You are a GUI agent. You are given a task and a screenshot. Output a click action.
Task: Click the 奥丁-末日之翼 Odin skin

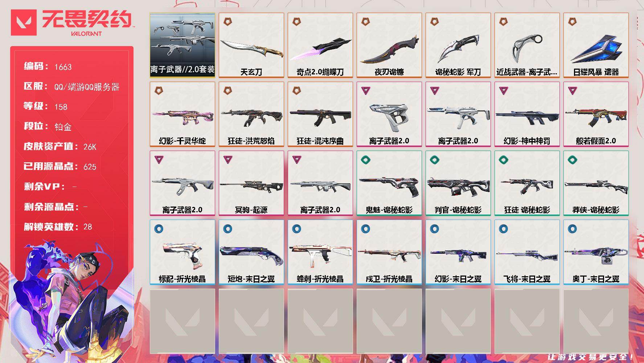pyautogui.click(x=596, y=252)
